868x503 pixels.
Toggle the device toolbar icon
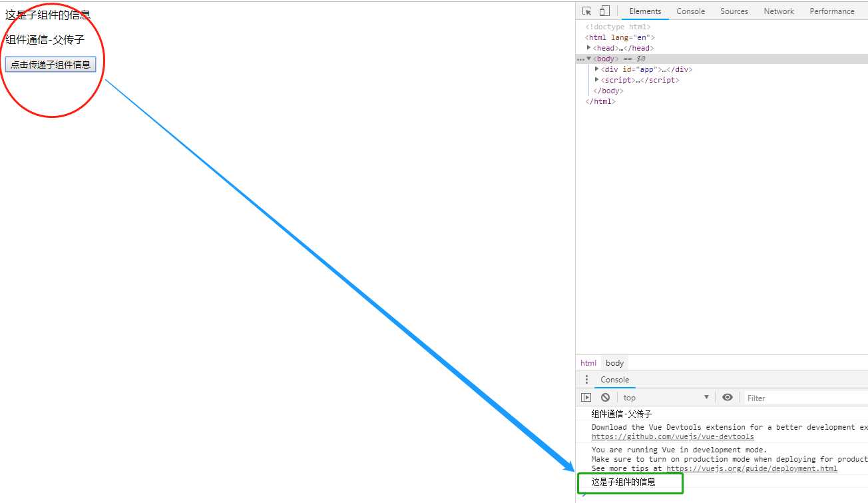point(604,11)
